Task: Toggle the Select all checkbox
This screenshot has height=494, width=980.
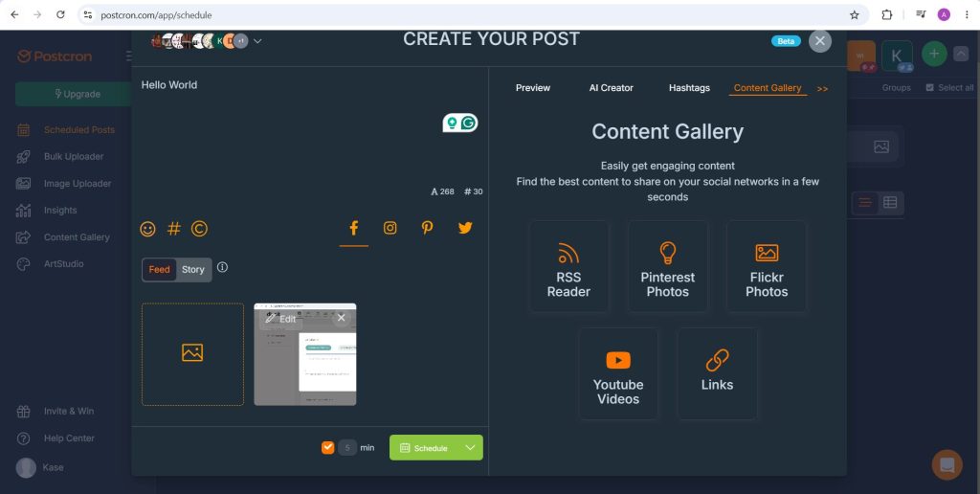Action: point(929,87)
